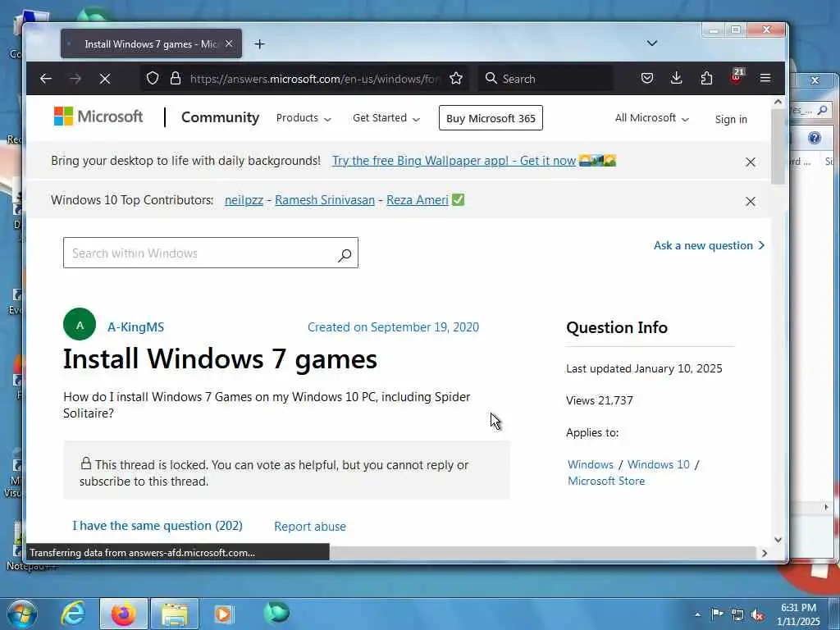The width and height of the screenshot is (840, 630).
Task: Dismiss the Top Contributors banner
Action: coord(751,202)
